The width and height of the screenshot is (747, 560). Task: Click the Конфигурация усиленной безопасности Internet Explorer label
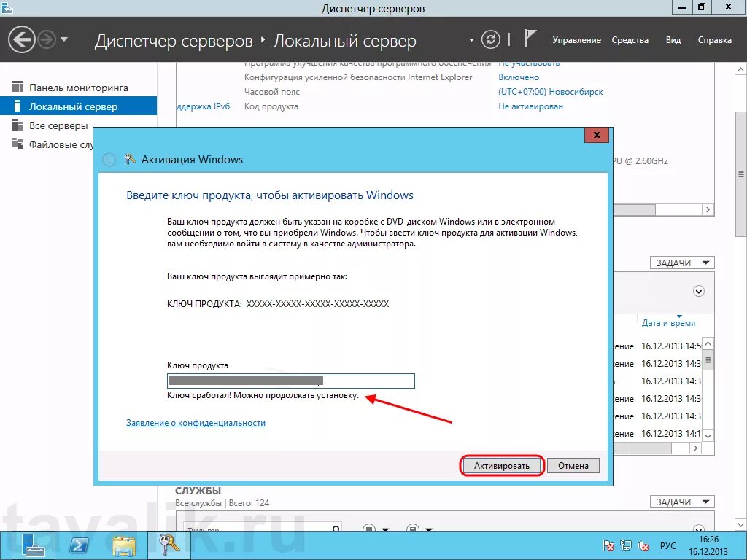click(358, 77)
